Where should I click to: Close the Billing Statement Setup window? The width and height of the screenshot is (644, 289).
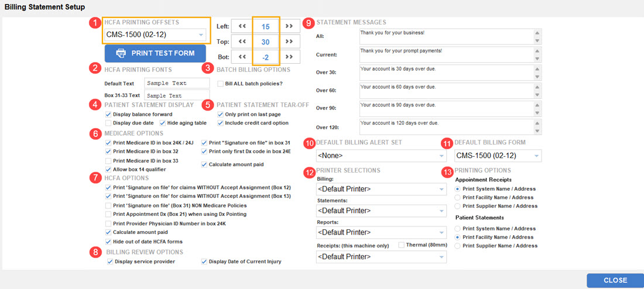pos(615,280)
